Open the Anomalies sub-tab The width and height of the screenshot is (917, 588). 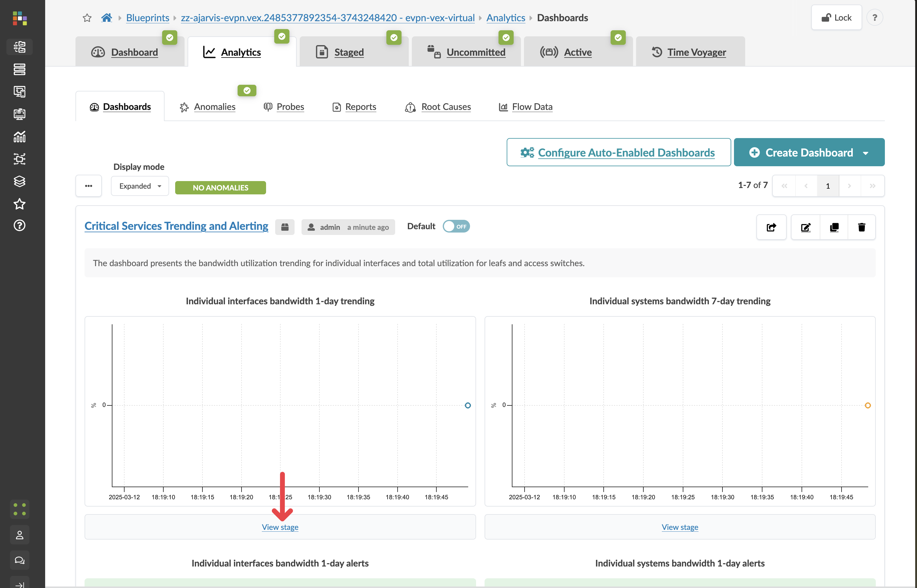[214, 107]
